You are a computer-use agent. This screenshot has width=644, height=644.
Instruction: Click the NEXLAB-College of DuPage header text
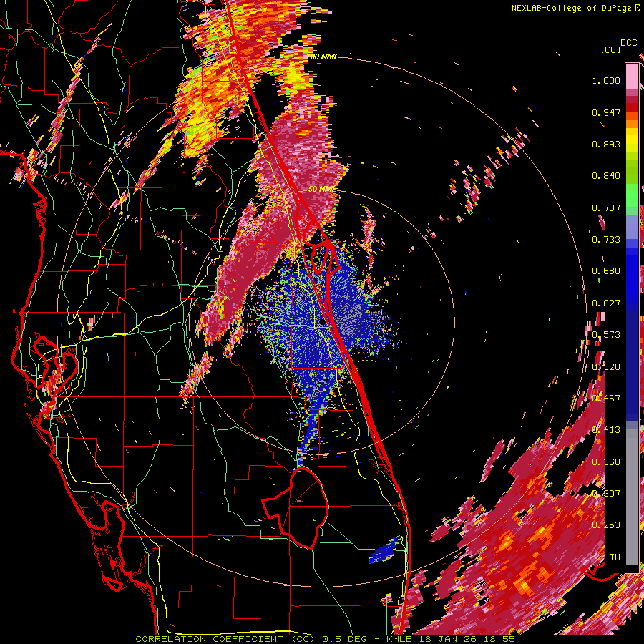[572, 8]
